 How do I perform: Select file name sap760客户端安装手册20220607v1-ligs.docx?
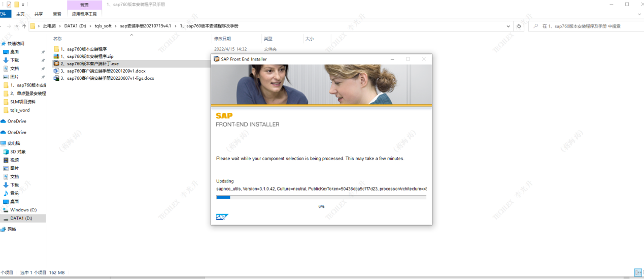pyautogui.click(x=107, y=78)
